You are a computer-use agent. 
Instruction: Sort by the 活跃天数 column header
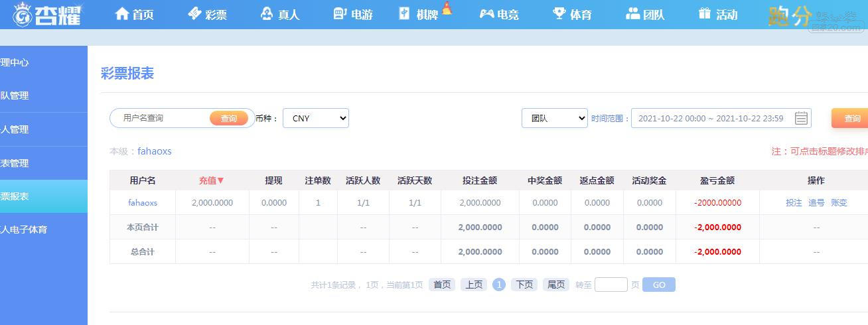pos(415,180)
